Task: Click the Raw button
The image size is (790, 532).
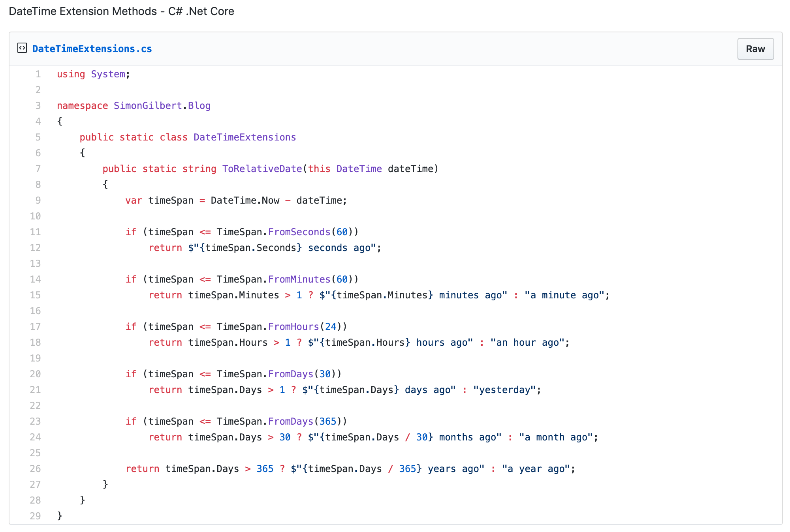Action: point(755,49)
